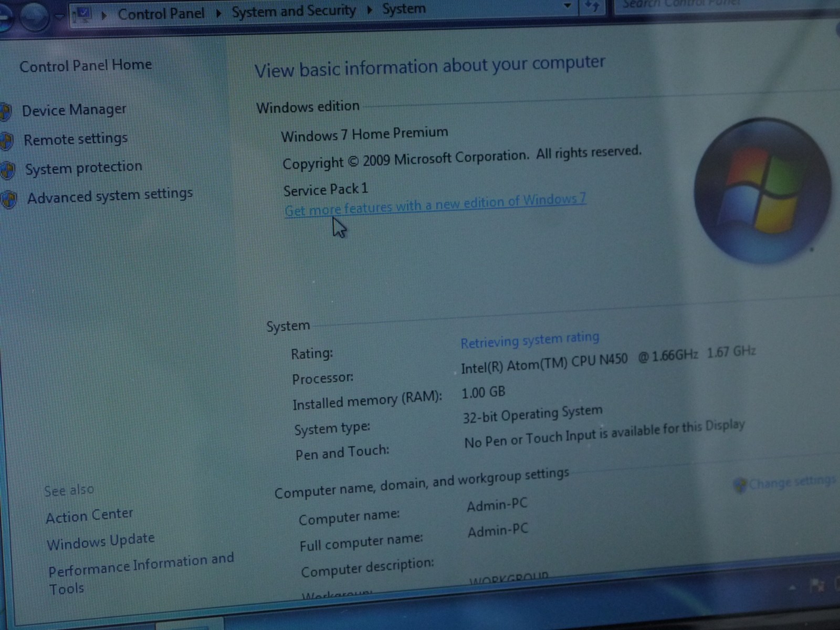Expand the arrow after System and Security

point(370,10)
